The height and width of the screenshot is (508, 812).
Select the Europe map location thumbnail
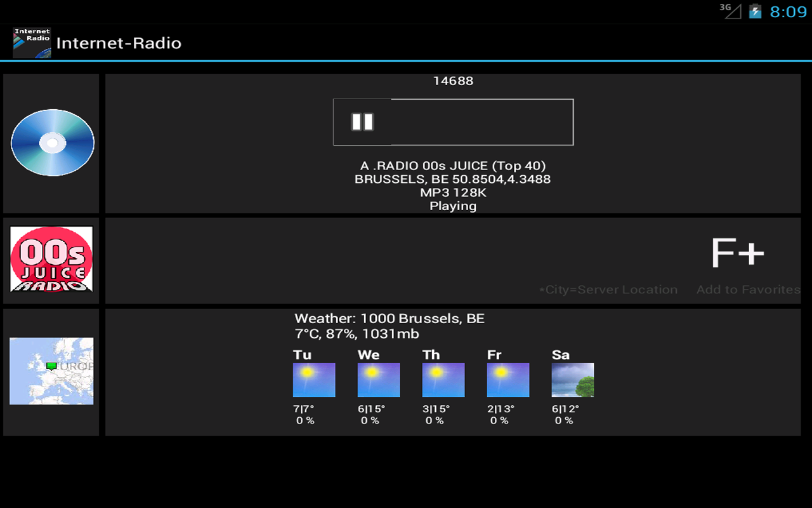click(51, 371)
